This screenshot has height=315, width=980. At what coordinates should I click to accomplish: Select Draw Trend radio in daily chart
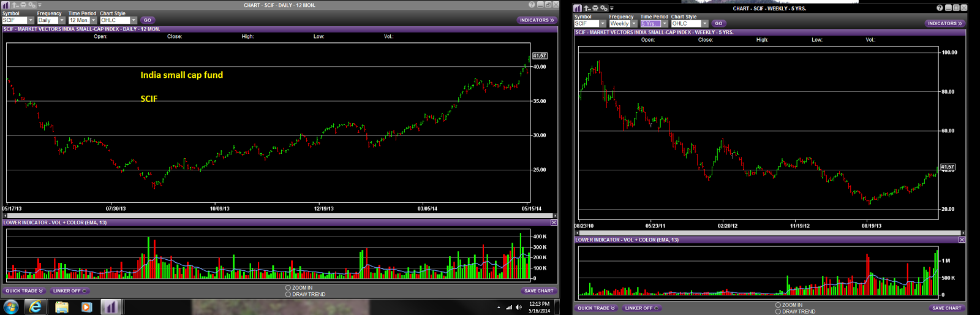(x=288, y=294)
